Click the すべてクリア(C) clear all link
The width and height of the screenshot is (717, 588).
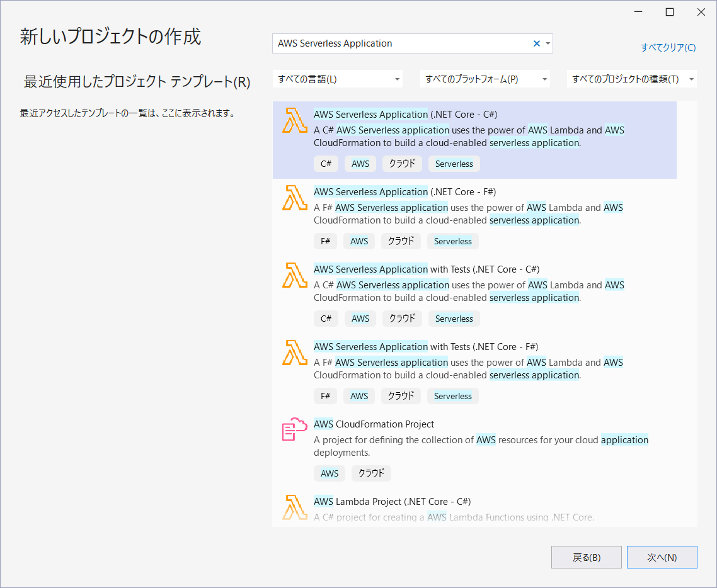click(x=668, y=47)
